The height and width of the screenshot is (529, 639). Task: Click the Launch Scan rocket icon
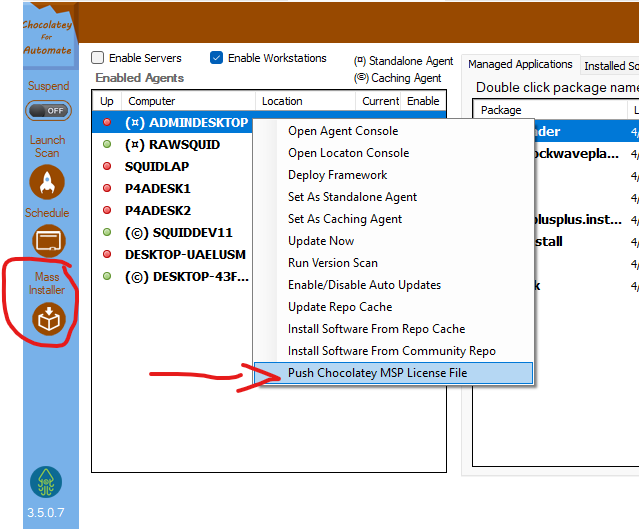47,182
